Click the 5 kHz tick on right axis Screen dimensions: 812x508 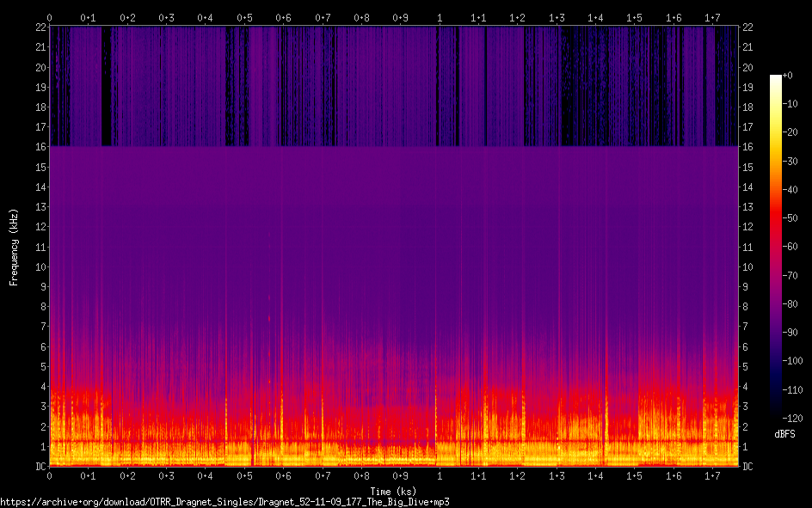[746, 367]
